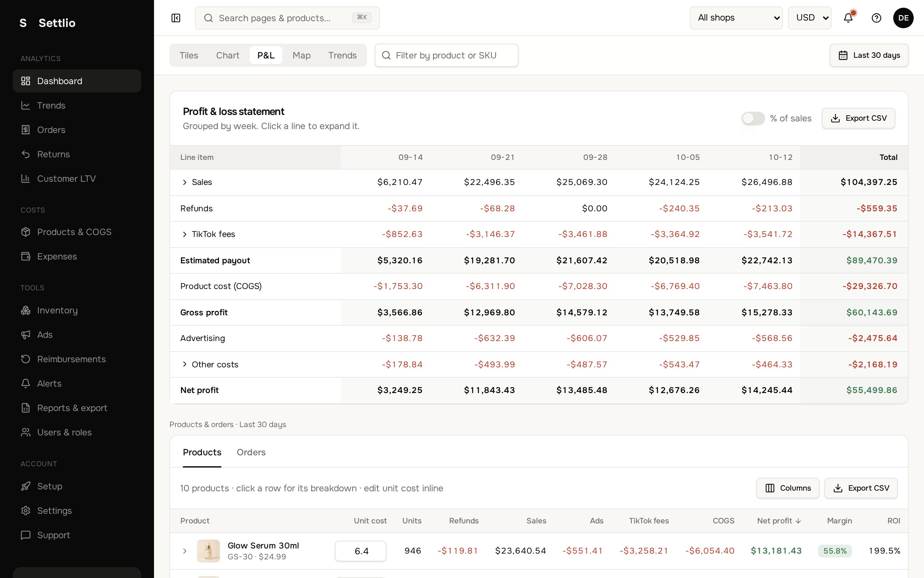Switch to the Chart view tab
Image resolution: width=924 pixels, height=578 pixels.
[227, 56]
